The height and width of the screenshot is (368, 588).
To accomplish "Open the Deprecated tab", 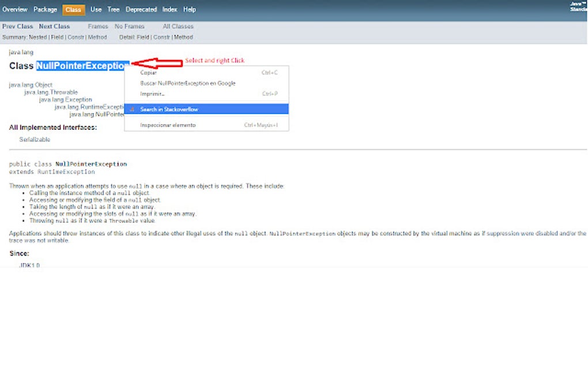I will pos(141,9).
